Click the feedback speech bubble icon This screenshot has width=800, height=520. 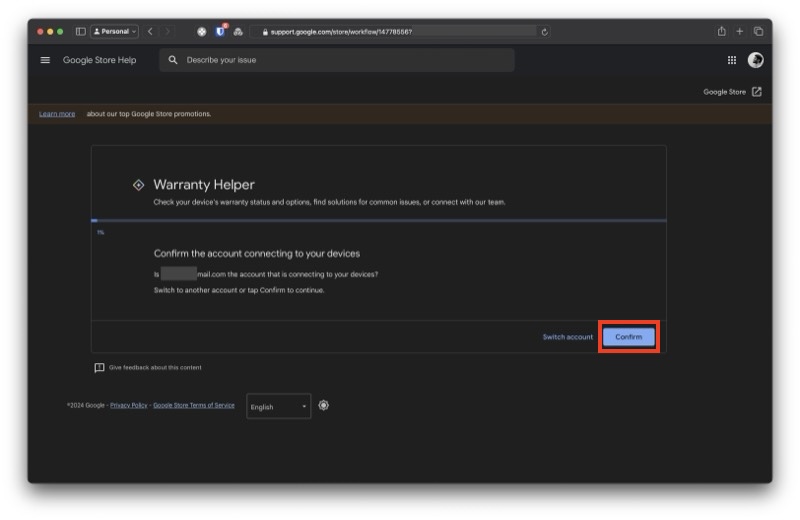pos(99,367)
